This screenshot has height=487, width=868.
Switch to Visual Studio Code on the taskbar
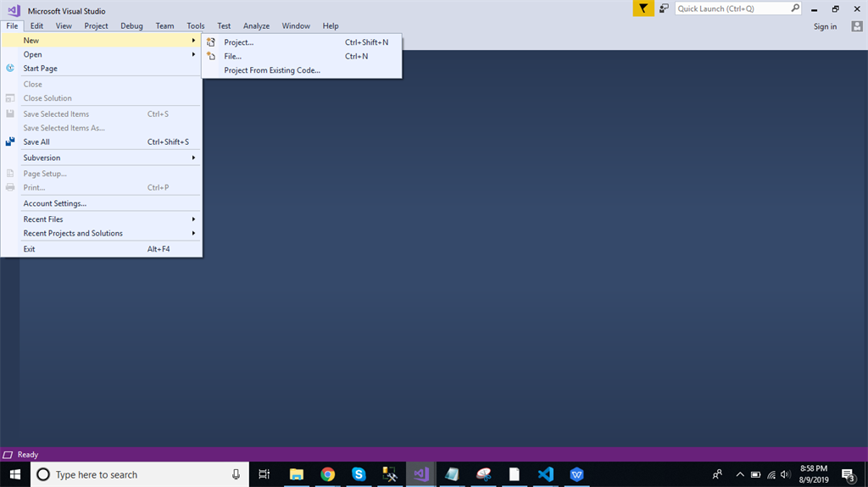tap(545, 474)
